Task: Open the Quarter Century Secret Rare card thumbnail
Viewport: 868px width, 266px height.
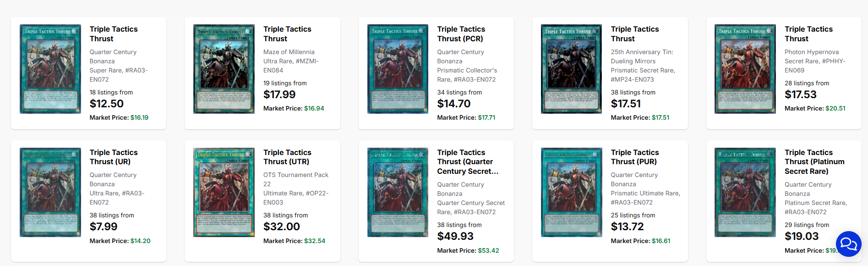Action: (x=398, y=192)
